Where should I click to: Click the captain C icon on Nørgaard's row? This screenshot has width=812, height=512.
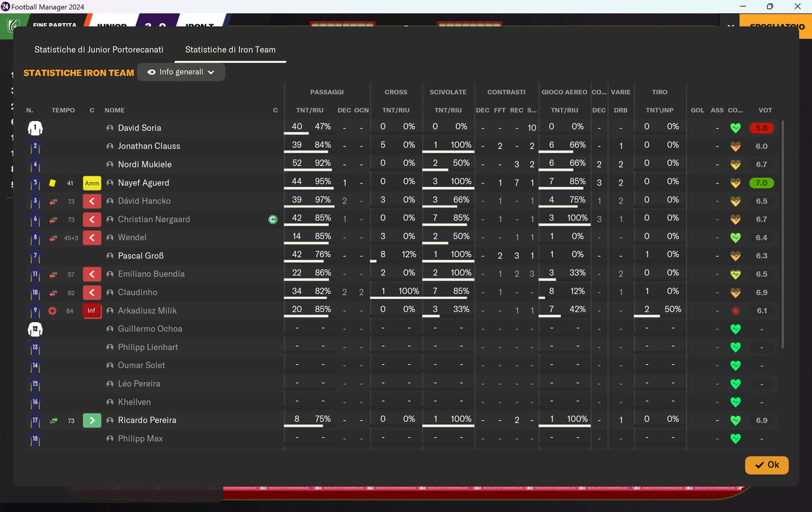pyautogui.click(x=273, y=220)
